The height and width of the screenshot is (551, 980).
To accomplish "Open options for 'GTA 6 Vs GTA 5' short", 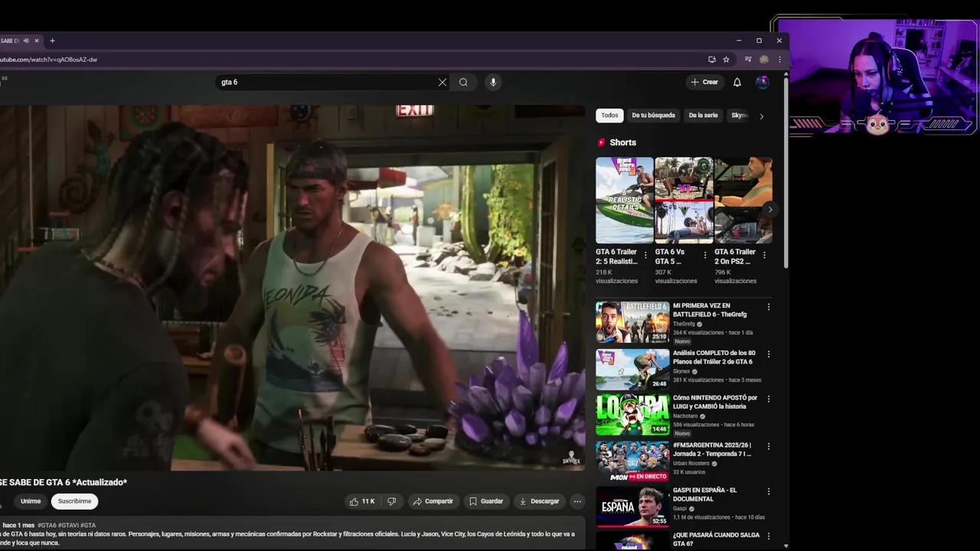I will [704, 255].
